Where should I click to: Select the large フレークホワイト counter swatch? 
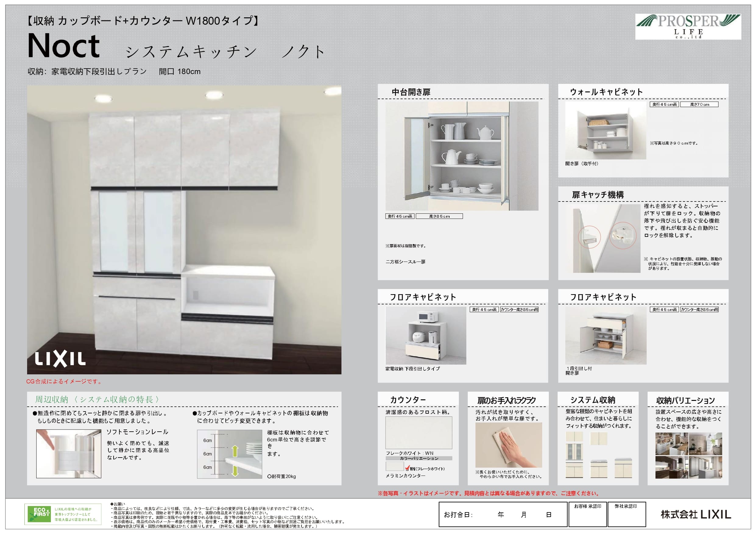click(419, 433)
